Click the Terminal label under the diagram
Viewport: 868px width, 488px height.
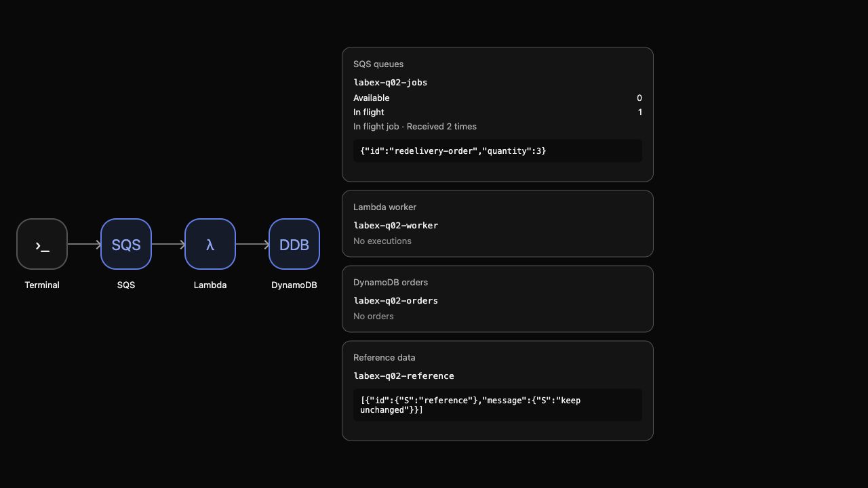[42, 285]
